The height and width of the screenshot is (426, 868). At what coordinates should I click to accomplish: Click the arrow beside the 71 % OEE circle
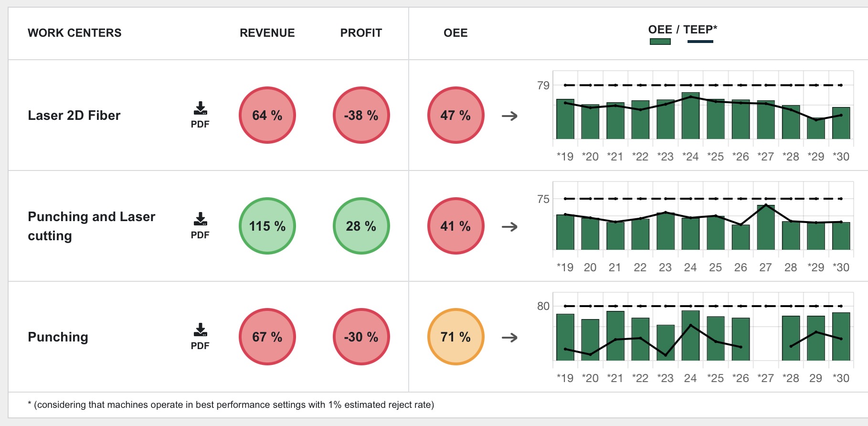pyautogui.click(x=509, y=338)
